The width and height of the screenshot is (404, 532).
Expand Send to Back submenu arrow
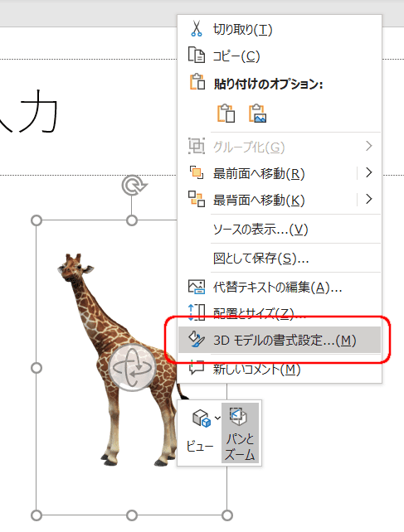[x=369, y=199]
